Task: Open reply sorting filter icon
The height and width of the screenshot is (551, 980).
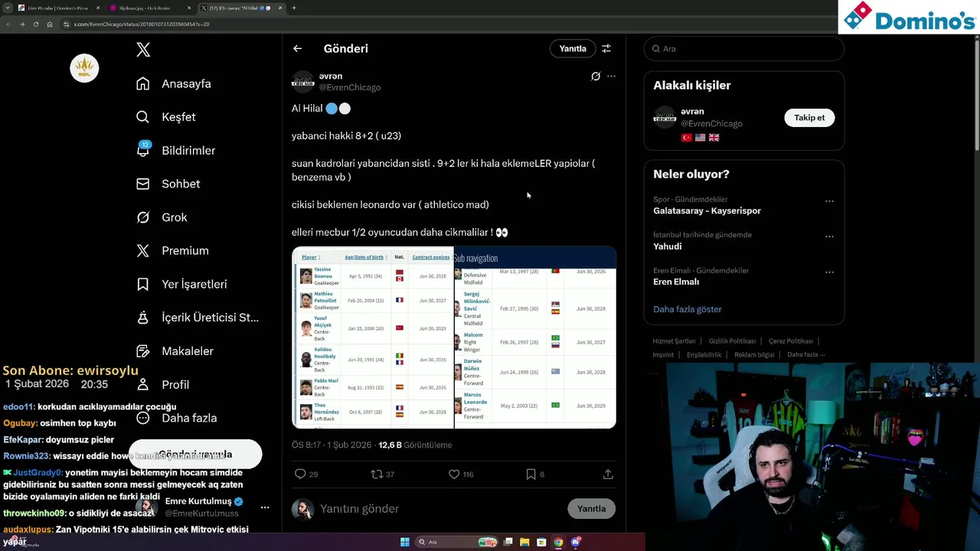Action: pos(606,48)
